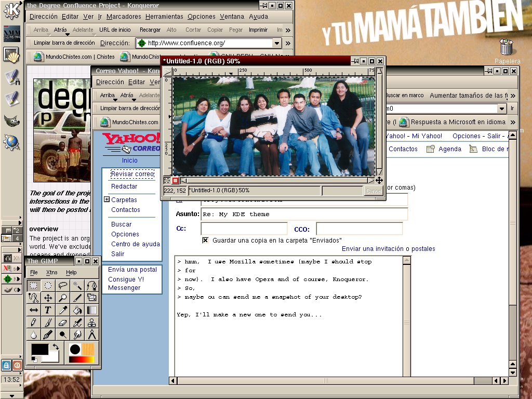Expand overflow chevron beside Aumentar tamaños
Screen dimensions: 532x399
point(513,96)
